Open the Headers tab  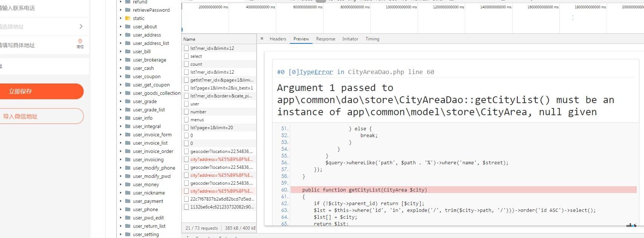click(x=278, y=39)
